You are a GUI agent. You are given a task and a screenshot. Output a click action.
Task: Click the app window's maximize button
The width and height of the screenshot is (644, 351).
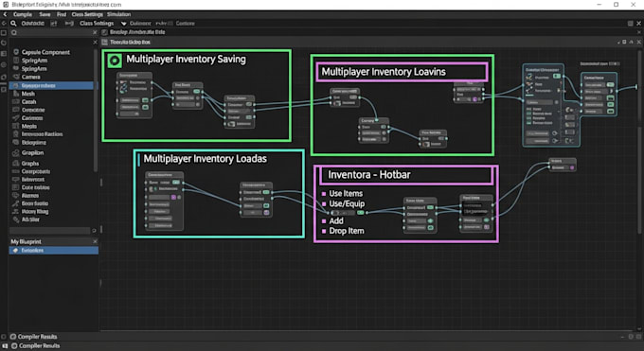tap(617, 5)
